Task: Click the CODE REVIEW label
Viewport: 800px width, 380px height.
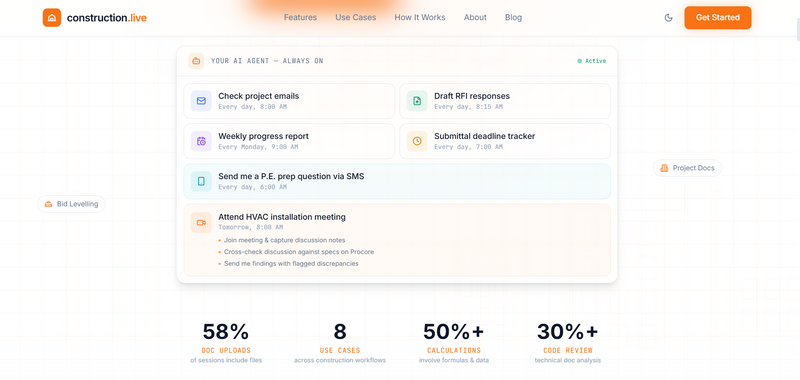Action: [x=567, y=350]
